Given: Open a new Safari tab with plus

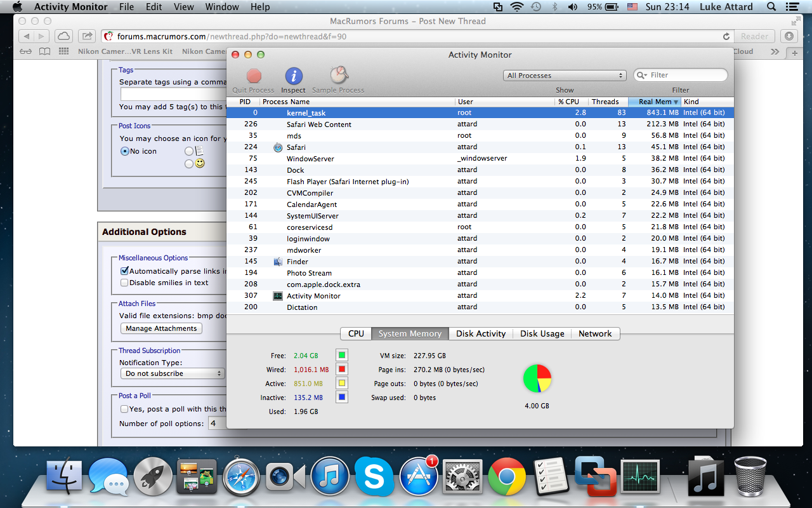Looking at the screenshot, I should 795,53.
